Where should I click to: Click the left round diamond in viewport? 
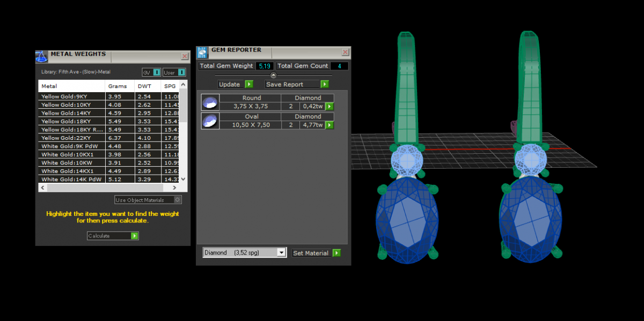pyautogui.click(x=407, y=160)
